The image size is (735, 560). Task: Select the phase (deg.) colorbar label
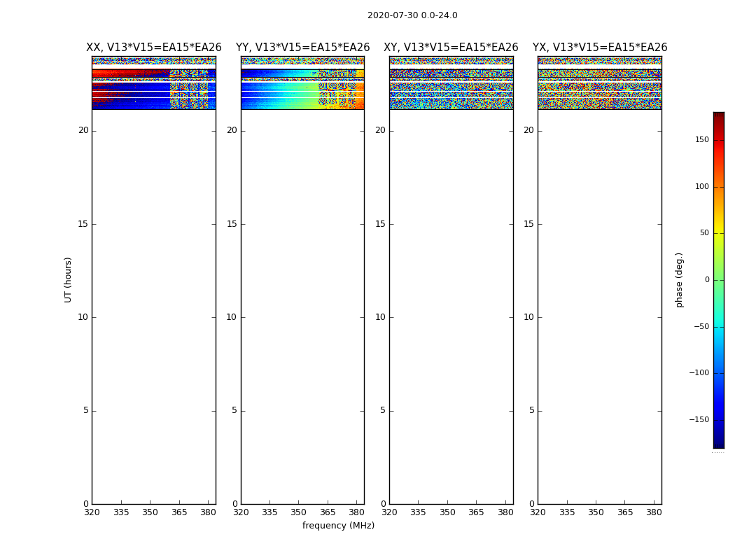679,279
